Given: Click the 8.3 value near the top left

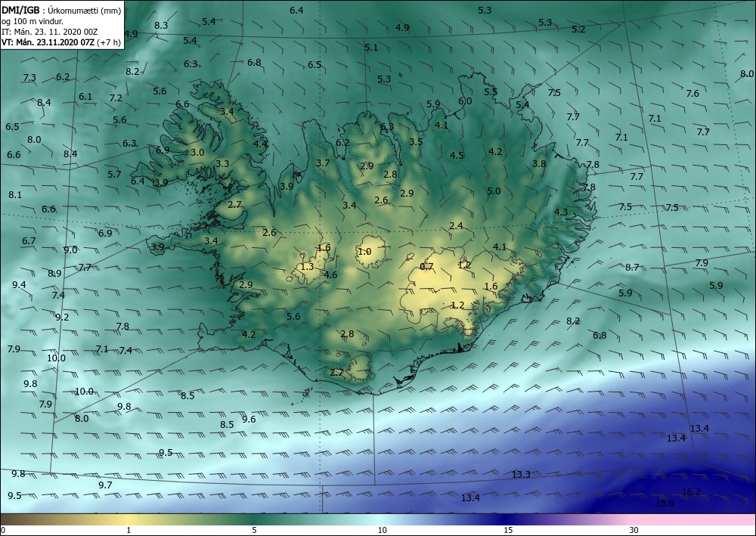Looking at the screenshot, I should (161, 26).
